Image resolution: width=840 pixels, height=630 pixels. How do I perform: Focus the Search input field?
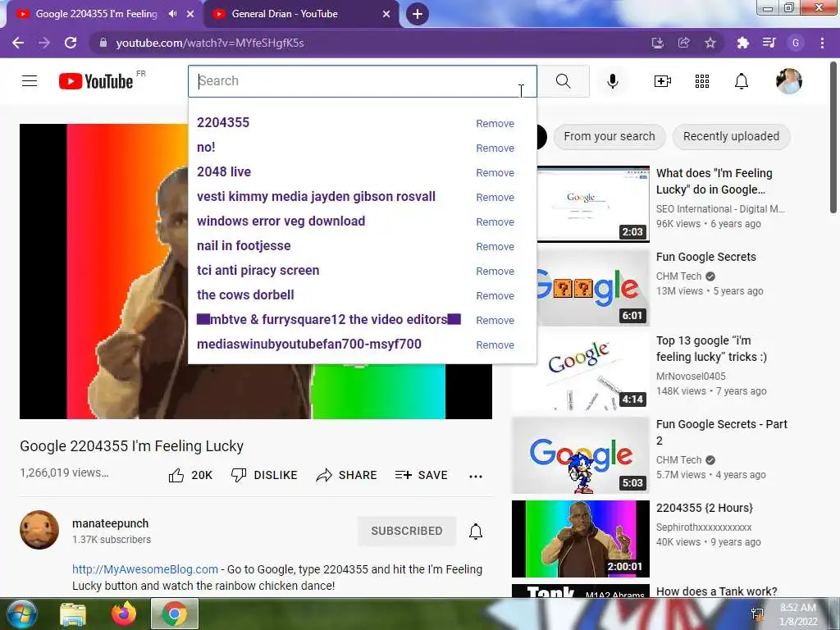(x=362, y=81)
